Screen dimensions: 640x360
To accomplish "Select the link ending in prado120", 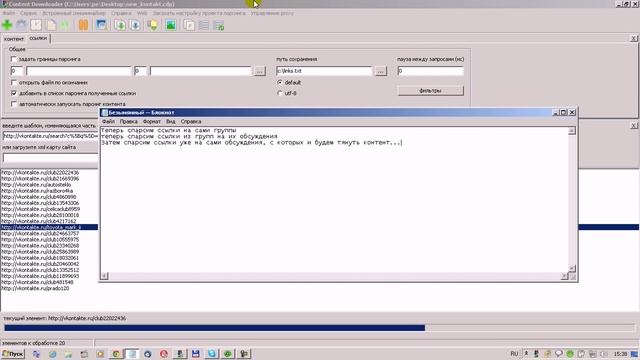I will coord(36,288).
